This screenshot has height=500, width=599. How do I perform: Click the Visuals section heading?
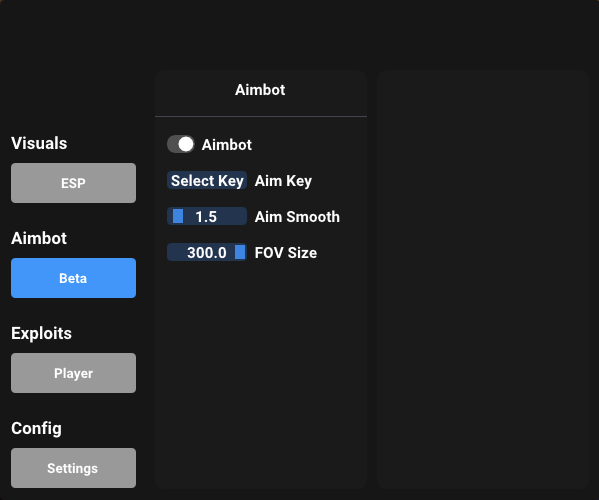tap(39, 143)
